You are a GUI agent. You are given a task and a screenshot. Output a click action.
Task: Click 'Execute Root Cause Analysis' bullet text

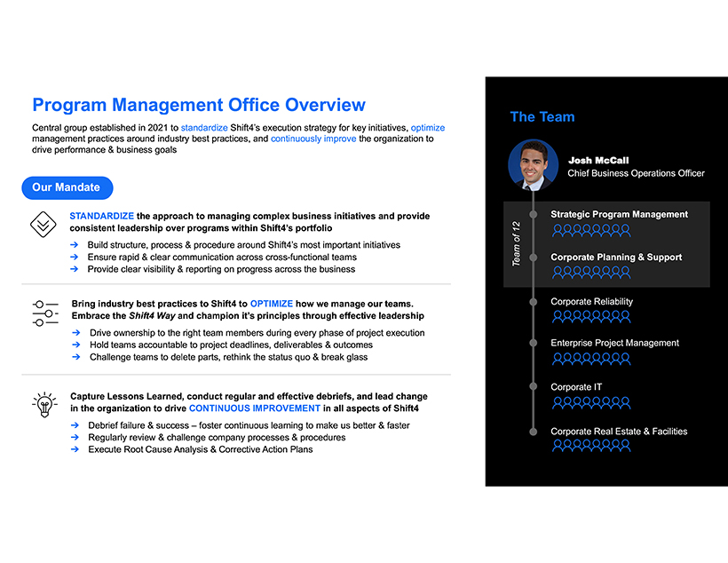coord(201,449)
